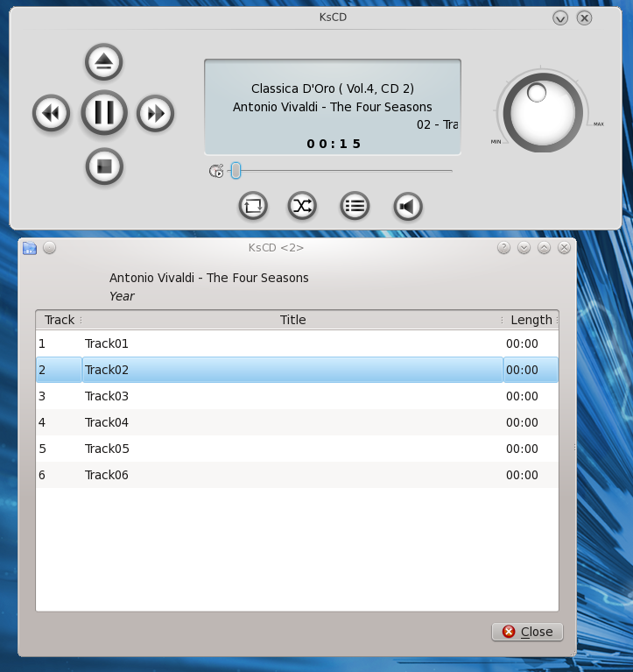The height and width of the screenshot is (672, 633).
Task: Click the Close button in the track dialog
Action: point(527,632)
